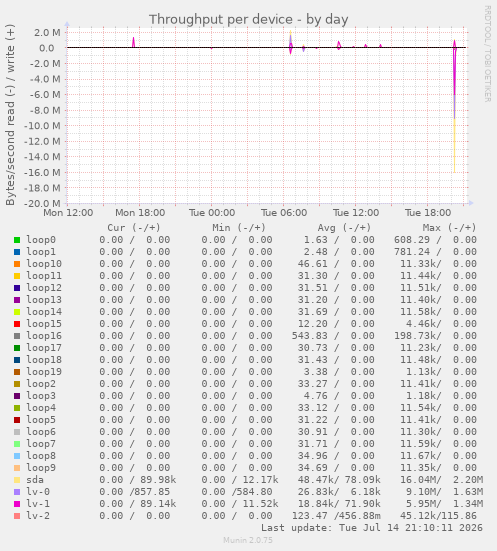Click the loop16 avg value '543.83'

coord(309,336)
